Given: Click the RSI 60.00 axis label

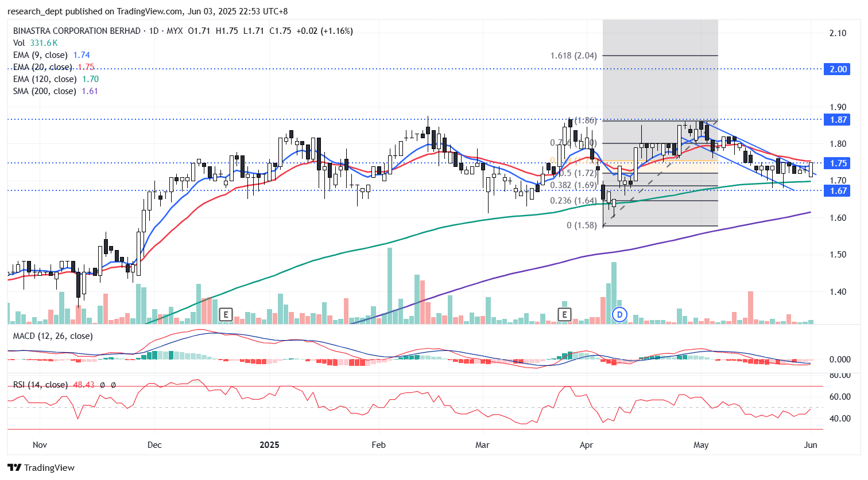Looking at the screenshot, I should (x=840, y=397).
